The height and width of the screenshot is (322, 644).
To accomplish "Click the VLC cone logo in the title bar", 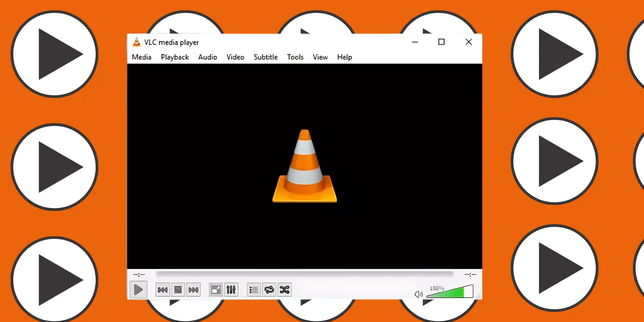I will [136, 42].
